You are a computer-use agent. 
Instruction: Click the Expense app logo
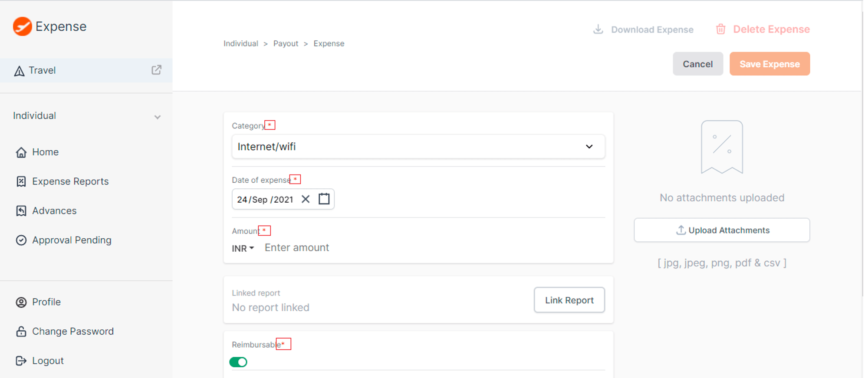(x=22, y=26)
